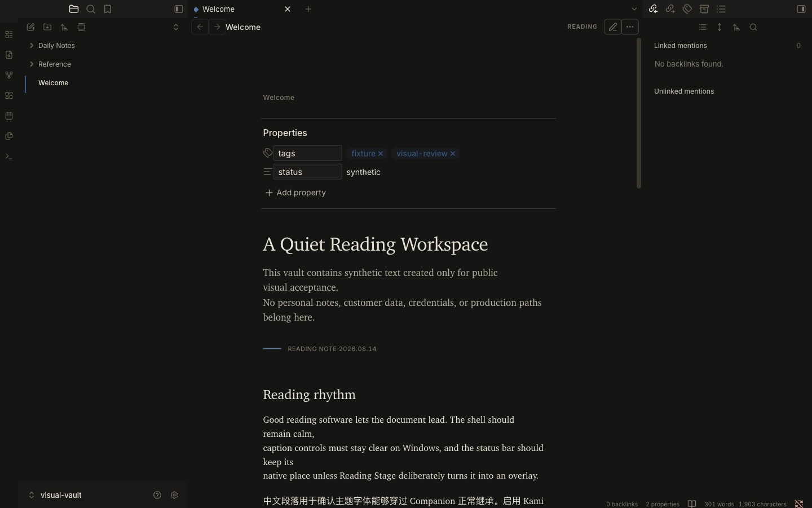
Task: Navigate forward with the right arrow
Action: point(217,27)
